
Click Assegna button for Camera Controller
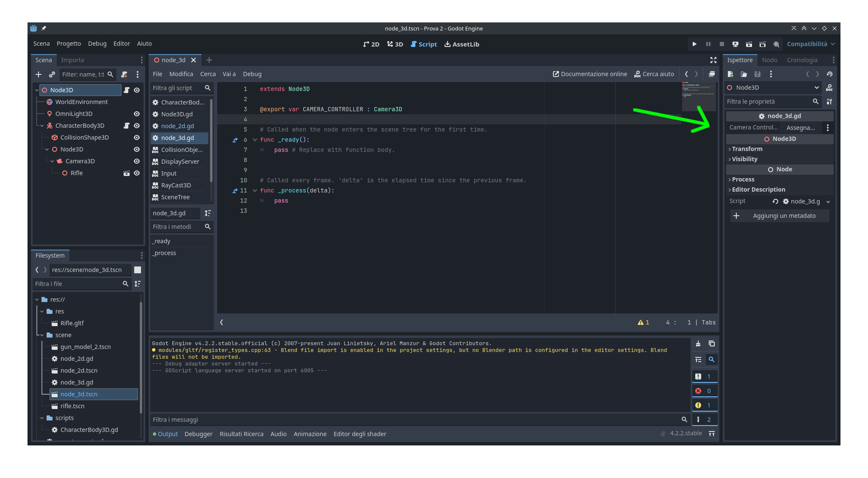tap(800, 128)
